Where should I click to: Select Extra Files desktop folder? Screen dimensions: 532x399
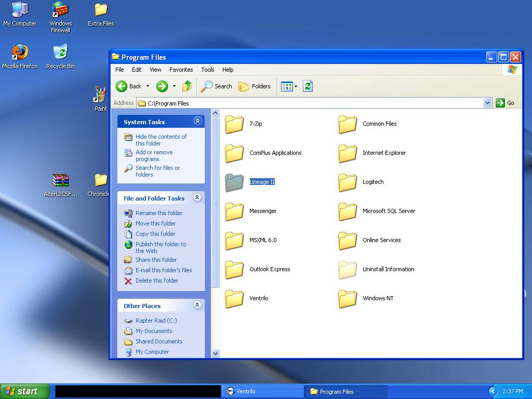[x=101, y=14]
